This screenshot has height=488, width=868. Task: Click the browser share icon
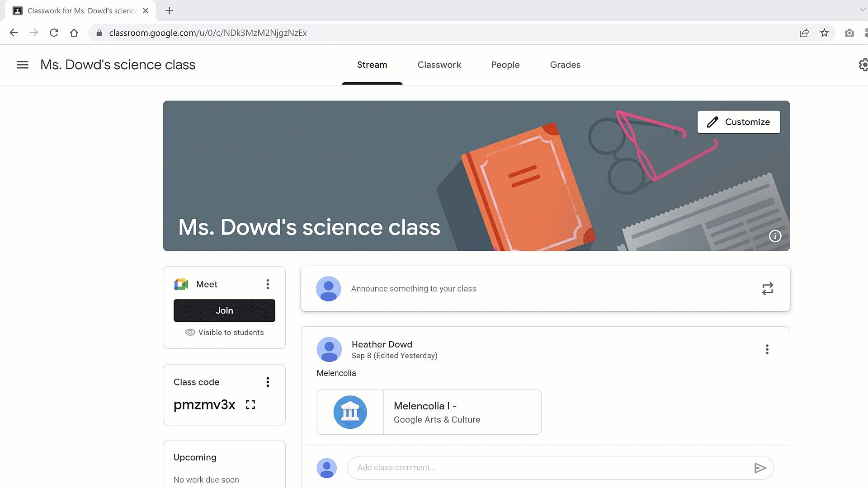pos(804,33)
